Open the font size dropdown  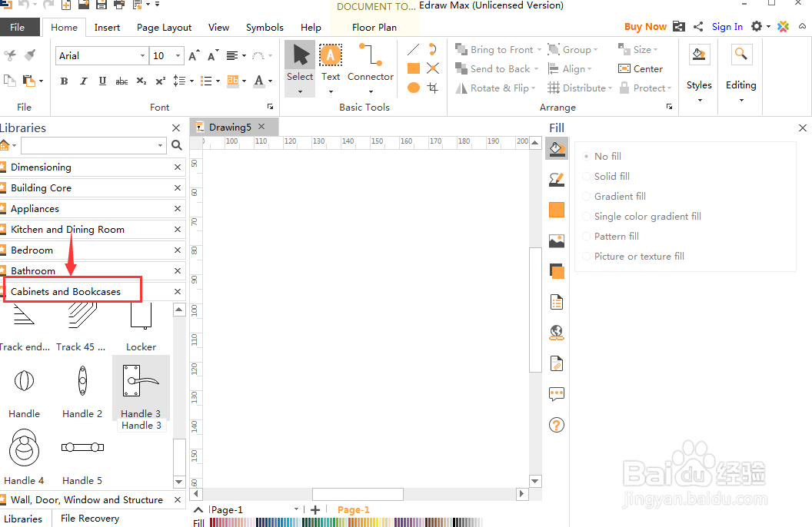coord(178,56)
